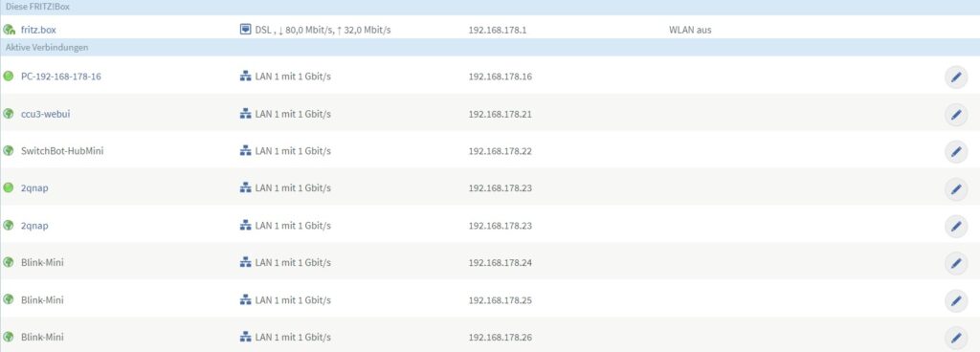This screenshot has height=352, width=980.
Task: Click the globe status icon beside ccu3-webui
Action: (x=8, y=114)
